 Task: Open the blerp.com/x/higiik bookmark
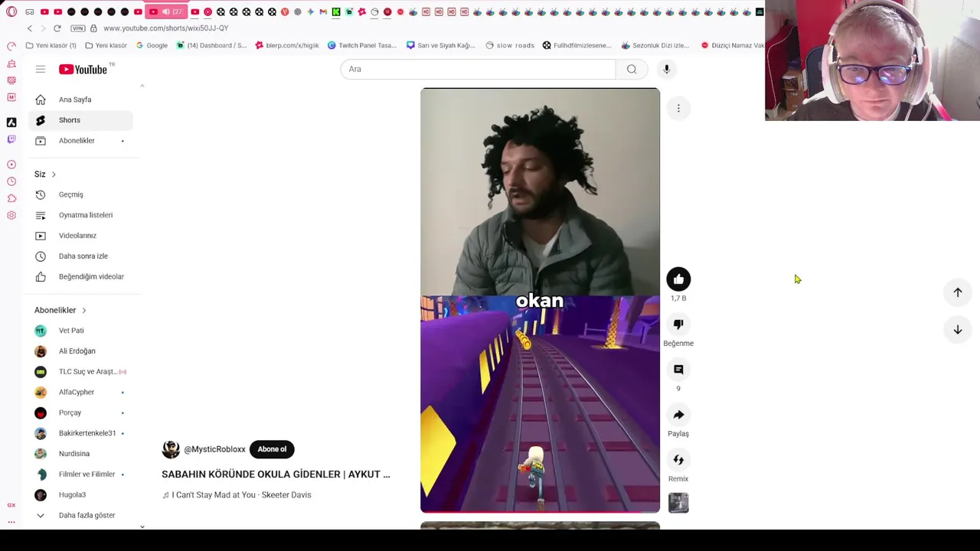[287, 45]
